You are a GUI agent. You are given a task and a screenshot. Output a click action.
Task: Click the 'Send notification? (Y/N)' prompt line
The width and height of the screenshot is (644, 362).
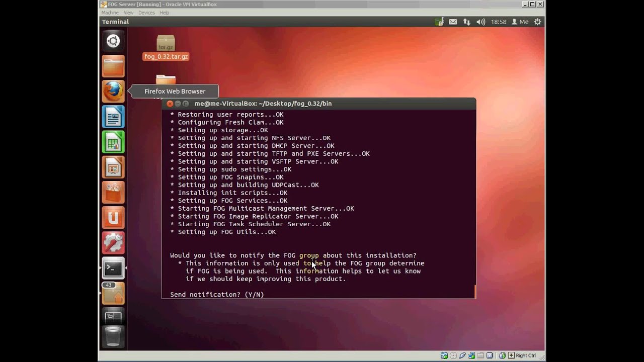[217, 295]
